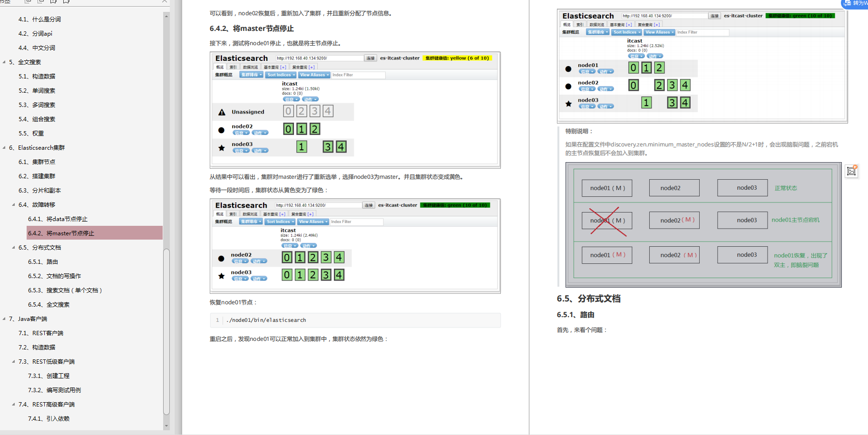This screenshot has height=435, width=868.
Task: Click the page heading 6.4.2、将master节点停止
Action: coord(252,29)
